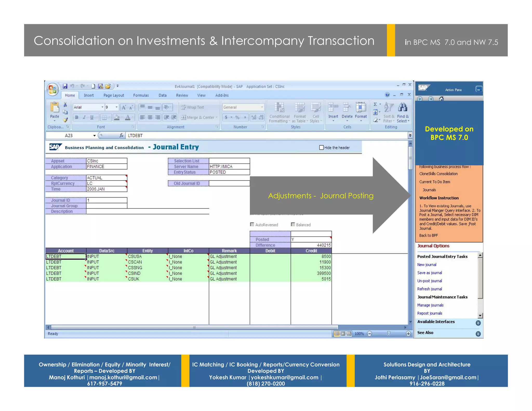Click the Decrease Font Size icon
This screenshot has height=411, width=532.
[x=131, y=107]
